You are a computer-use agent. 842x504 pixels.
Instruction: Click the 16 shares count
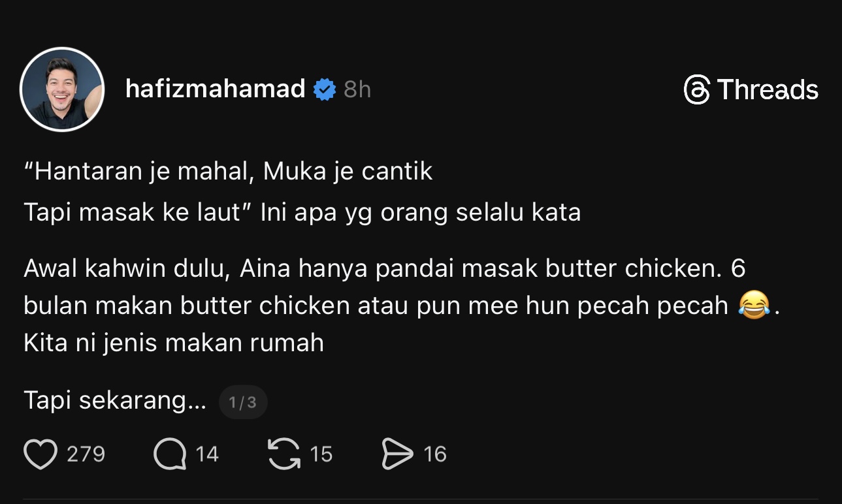(x=435, y=454)
